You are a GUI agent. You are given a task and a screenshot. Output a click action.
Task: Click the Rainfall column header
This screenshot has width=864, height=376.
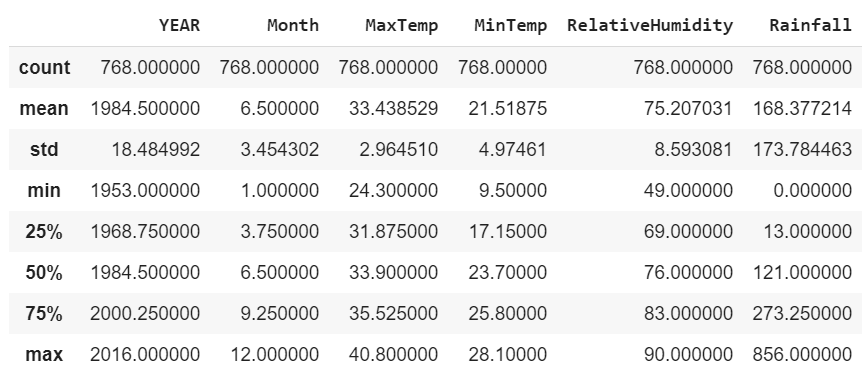pyautogui.click(x=810, y=25)
